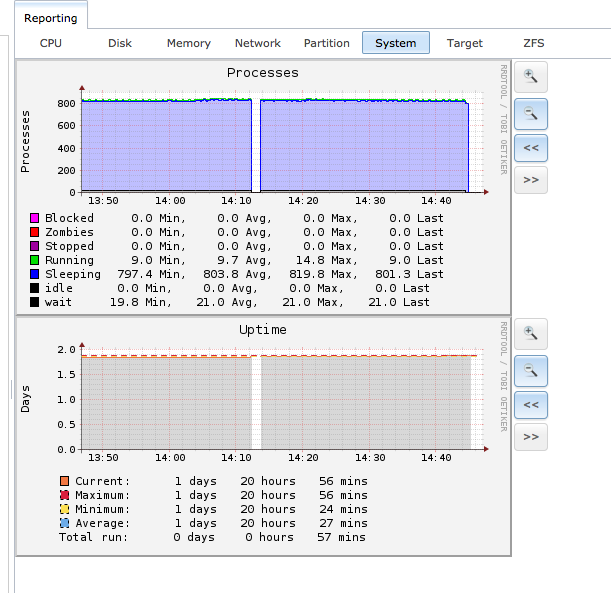Switch to the Memory reporting tab

tap(189, 43)
